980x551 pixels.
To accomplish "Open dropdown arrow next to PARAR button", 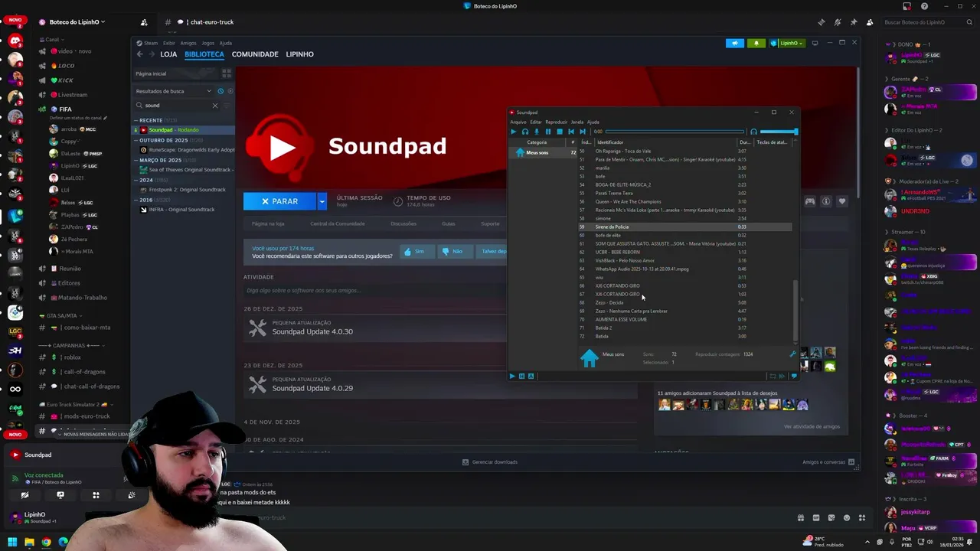I will pyautogui.click(x=322, y=201).
